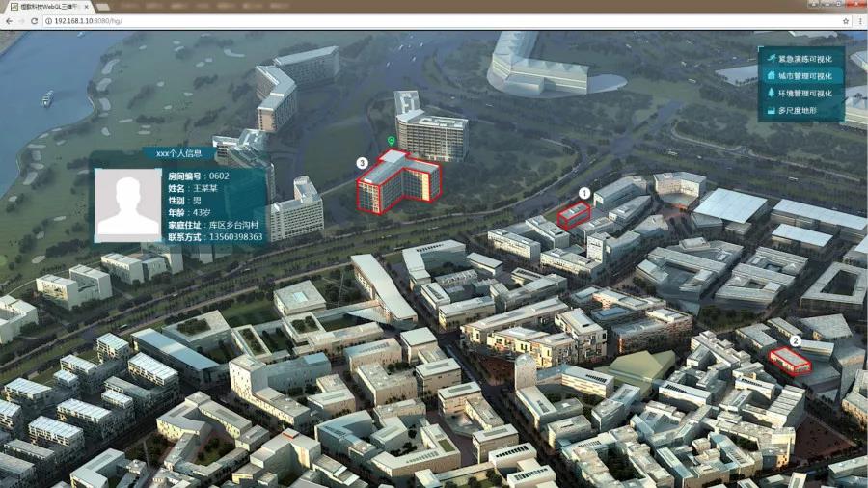Click the browser forward arrow
The image size is (868, 488).
pos(21,21)
